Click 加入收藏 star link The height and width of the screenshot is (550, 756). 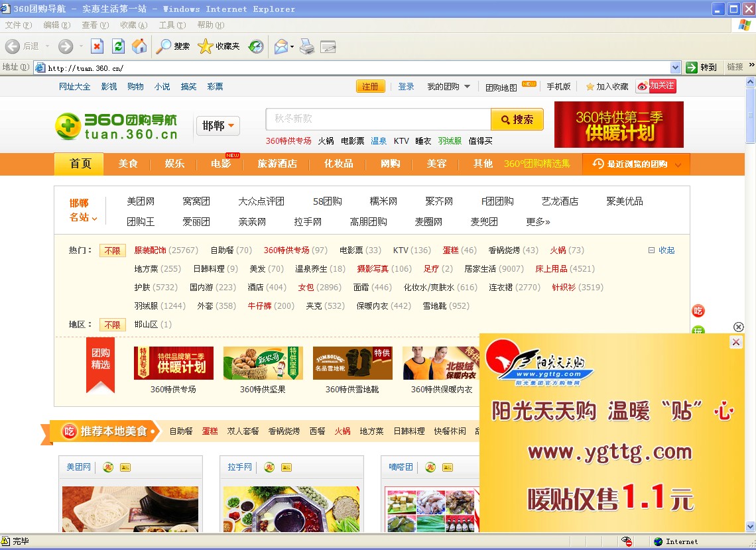tap(607, 87)
